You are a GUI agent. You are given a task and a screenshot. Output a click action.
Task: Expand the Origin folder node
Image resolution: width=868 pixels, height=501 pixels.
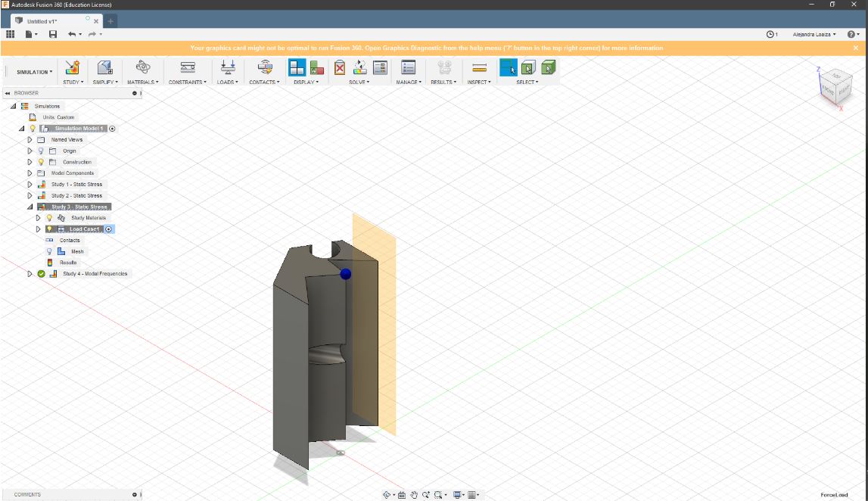30,151
